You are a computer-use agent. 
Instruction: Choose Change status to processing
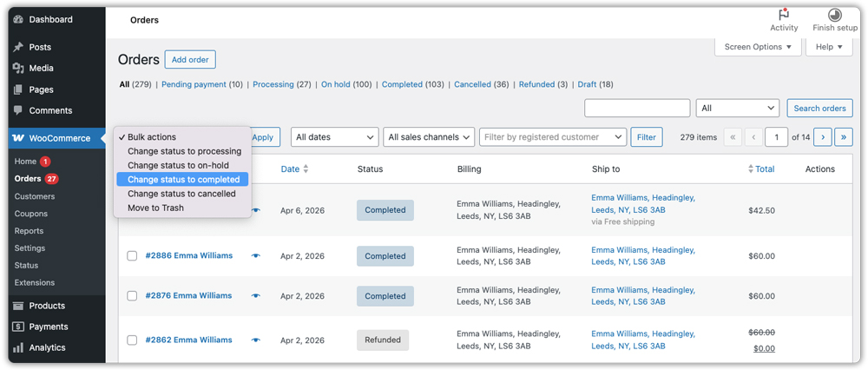(x=182, y=151)
